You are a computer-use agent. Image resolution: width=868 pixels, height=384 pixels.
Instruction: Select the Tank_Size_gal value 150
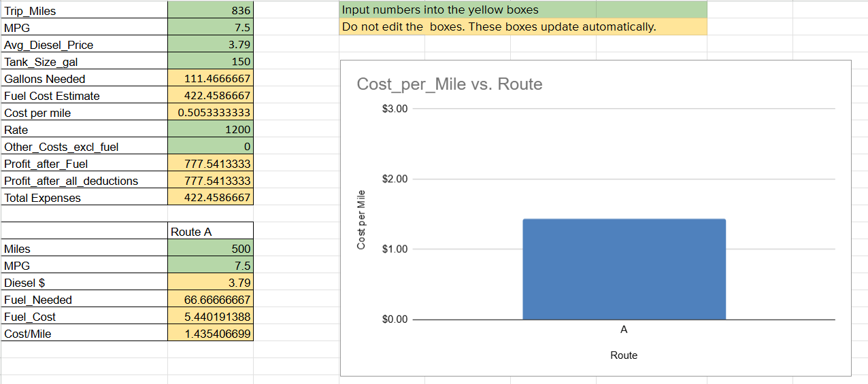pos(210,62)
